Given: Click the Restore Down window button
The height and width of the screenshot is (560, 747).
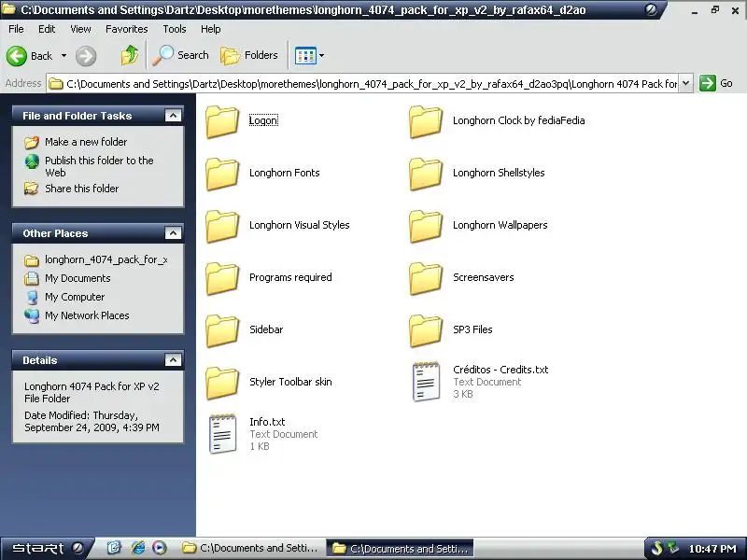Looking at the screenshot, I should [x=715, y=10].
